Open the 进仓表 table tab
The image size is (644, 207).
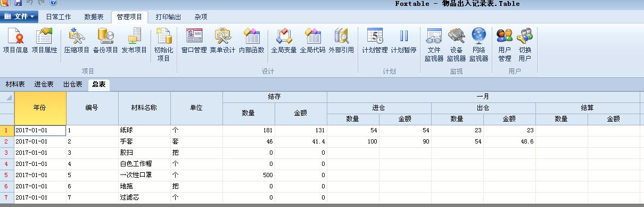click(44, 84)
